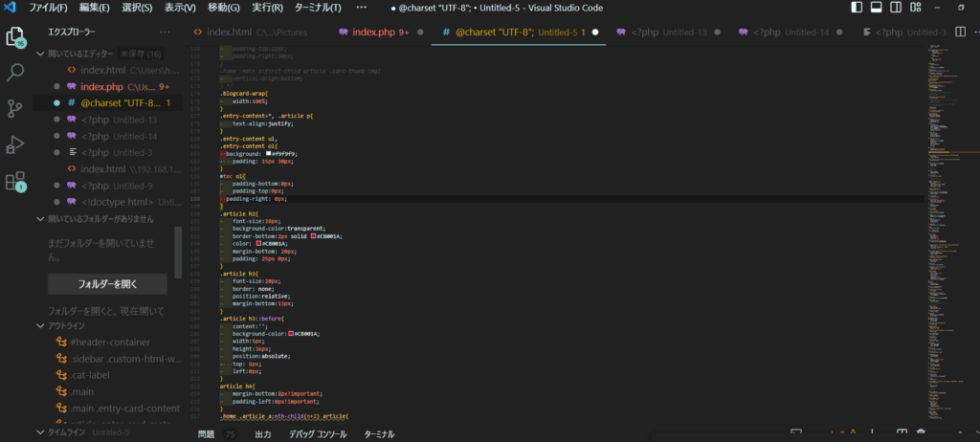980x442 pixels.
Task: Toggle the bottom panel visibility
Action: tap(877, 9)
